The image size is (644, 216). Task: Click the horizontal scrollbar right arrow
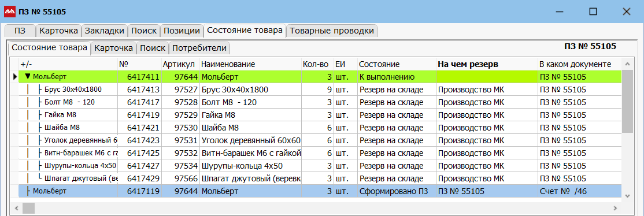615,208
